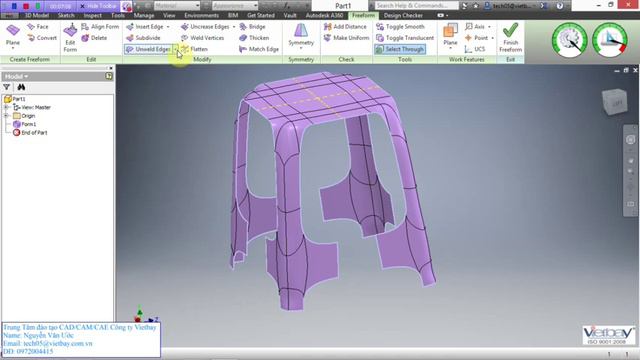Image resolution: width=640 pixels, height=360 pixels.
Task: Expand the Origin folder node
Action: click(6, 116)
